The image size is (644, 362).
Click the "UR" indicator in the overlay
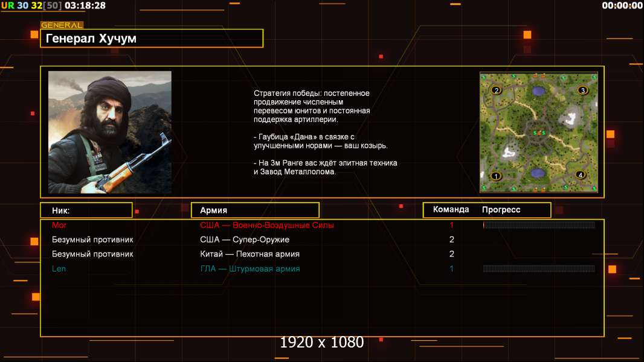[x=7, y=5]
